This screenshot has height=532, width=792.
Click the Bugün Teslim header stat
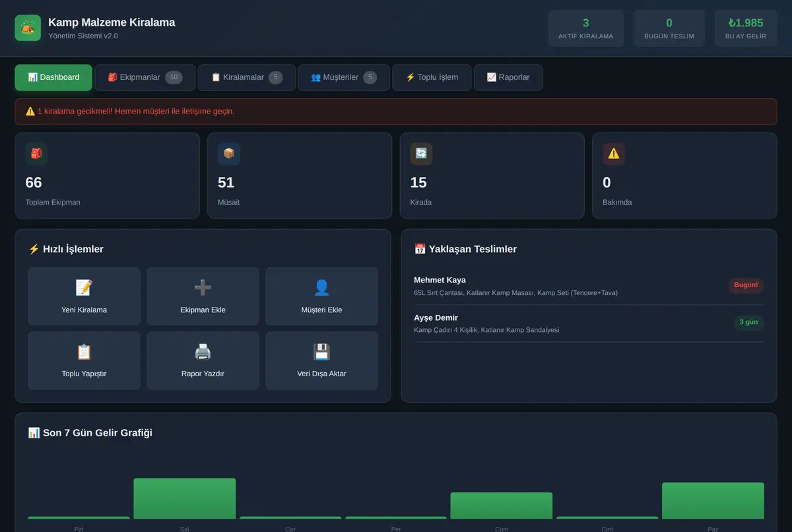[669, 28]
